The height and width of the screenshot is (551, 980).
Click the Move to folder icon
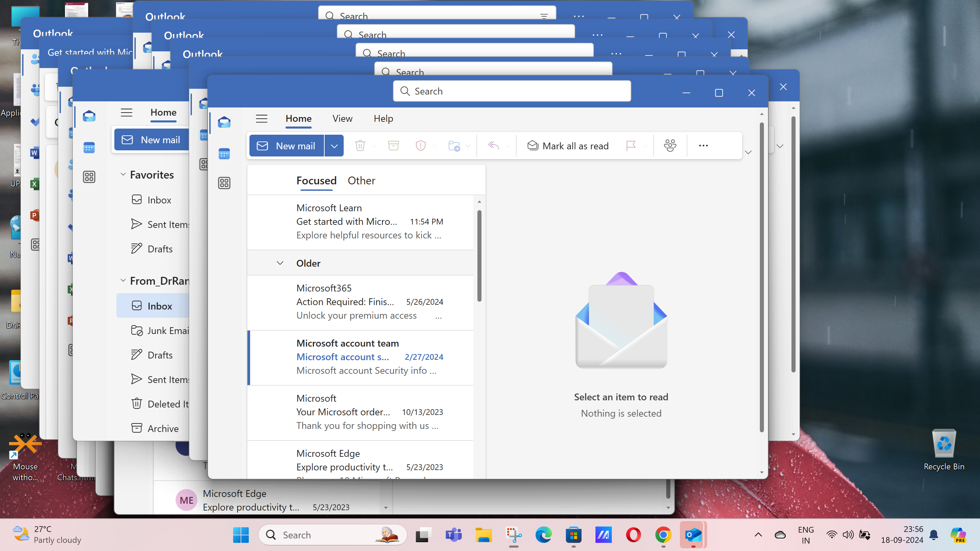pos(454,146)
